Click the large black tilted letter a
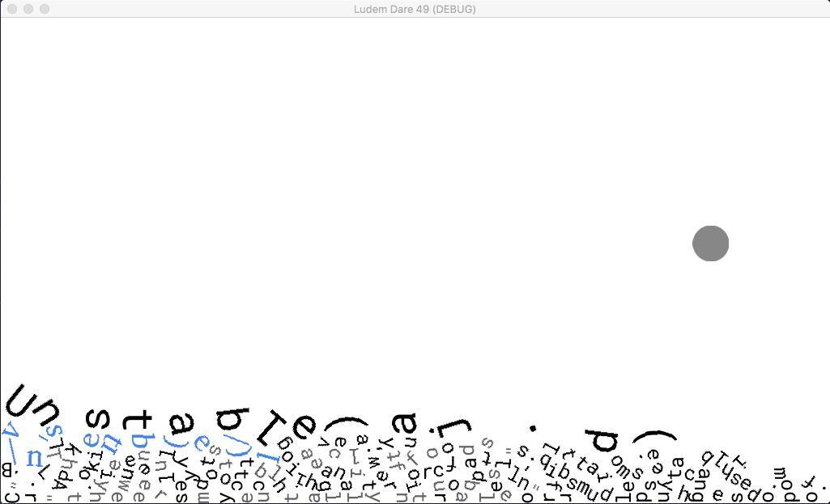This screenshot has height=504, width=830. pos(181,424)
